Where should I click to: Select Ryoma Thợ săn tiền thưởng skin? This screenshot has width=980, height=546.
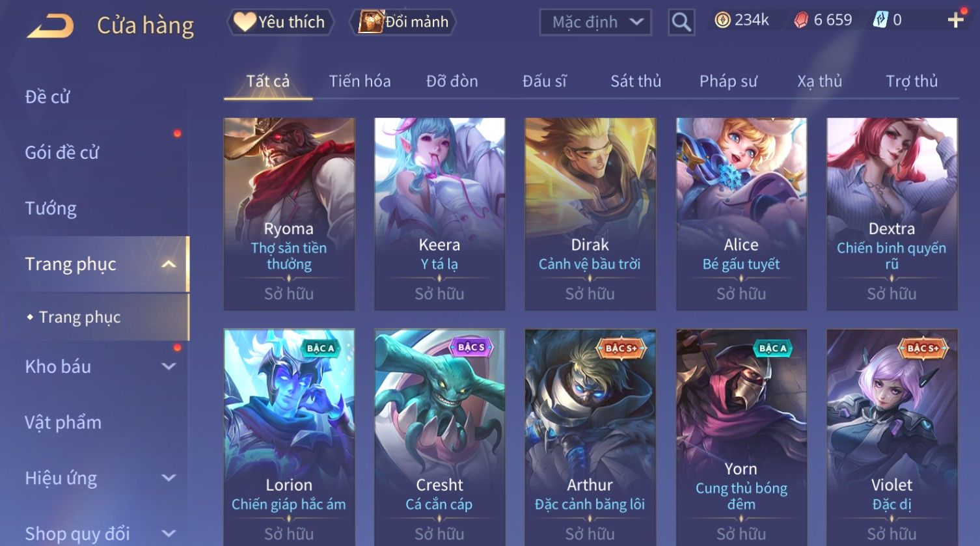coord(289,213)
